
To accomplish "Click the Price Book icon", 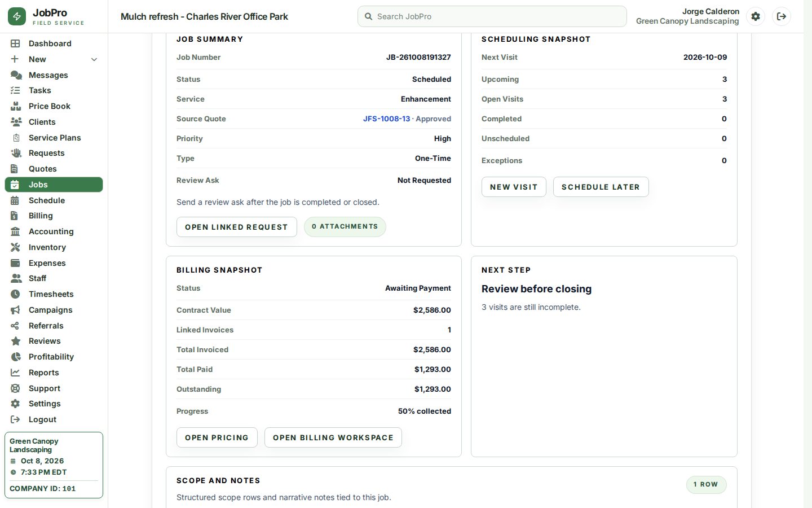I will 15,106.
